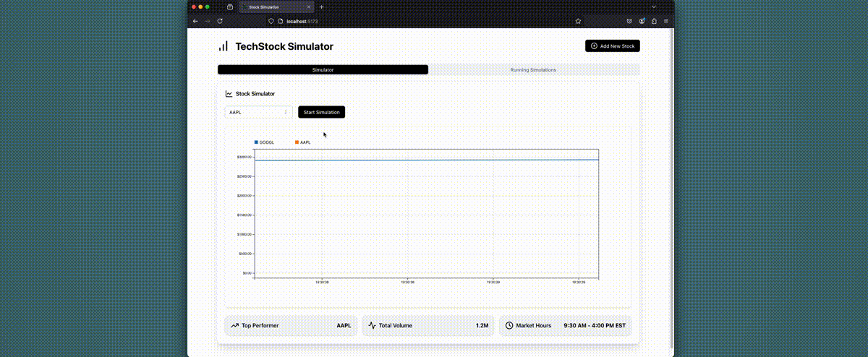This screenshot has width=868, height=357.
Task: Open the AAPL stock selector dropdown
Action: (x=258, y=112)
